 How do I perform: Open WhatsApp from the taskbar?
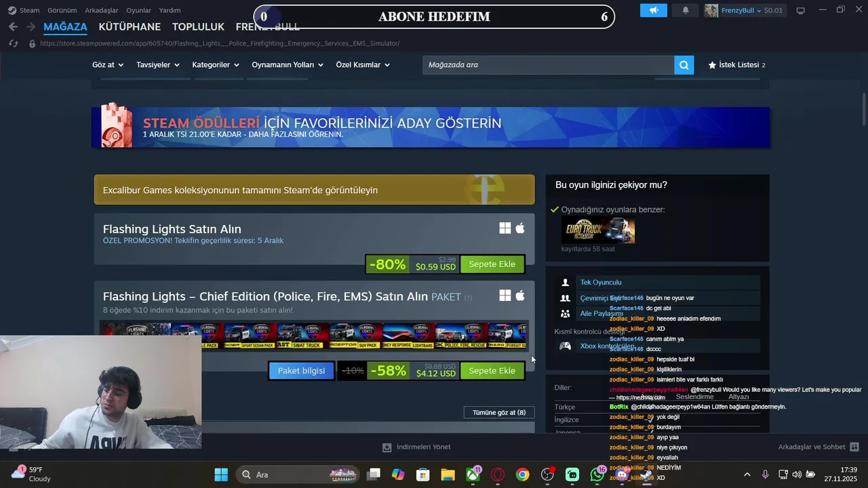coord(597,474)
